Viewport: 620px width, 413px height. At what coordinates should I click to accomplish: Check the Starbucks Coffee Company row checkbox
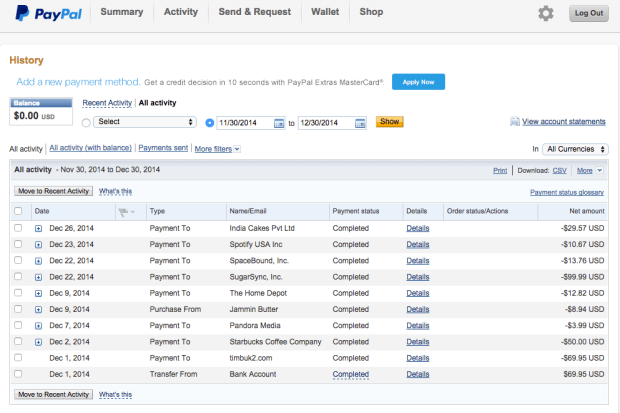pos(18,341)
